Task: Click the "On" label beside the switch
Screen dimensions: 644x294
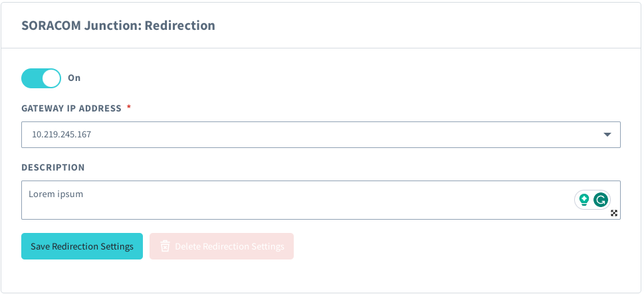Action: 74,78
